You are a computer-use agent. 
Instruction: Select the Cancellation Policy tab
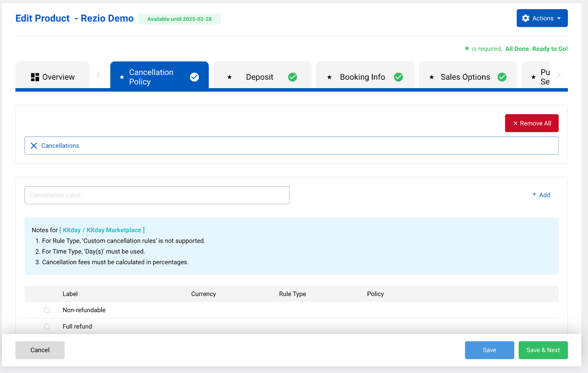(x=159, y=75)
